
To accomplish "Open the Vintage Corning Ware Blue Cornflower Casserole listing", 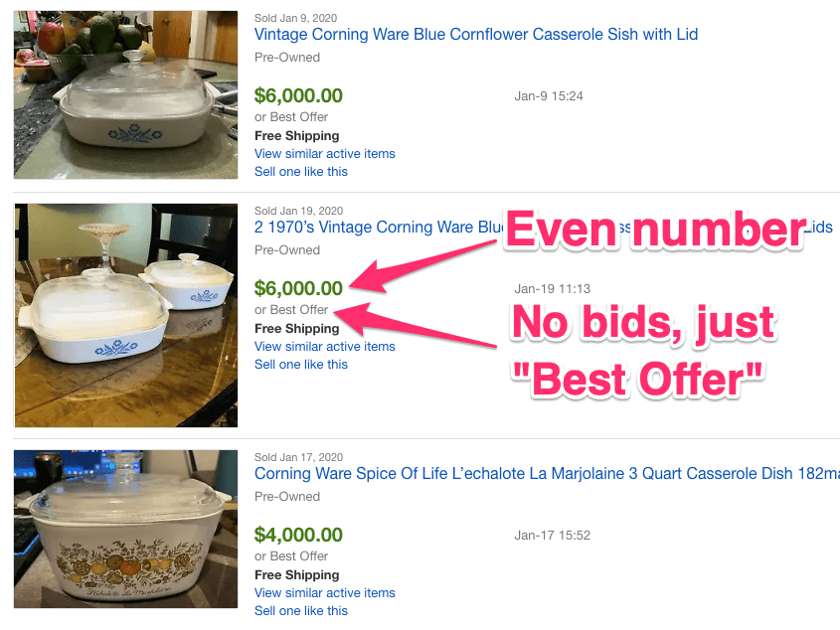I will coord(476,35).
